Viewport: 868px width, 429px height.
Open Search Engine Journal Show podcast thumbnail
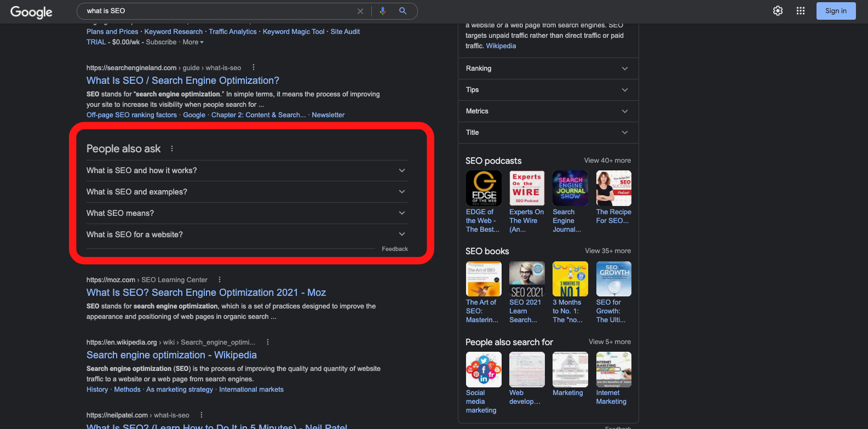pyautogui.click(x=570, y=188)
